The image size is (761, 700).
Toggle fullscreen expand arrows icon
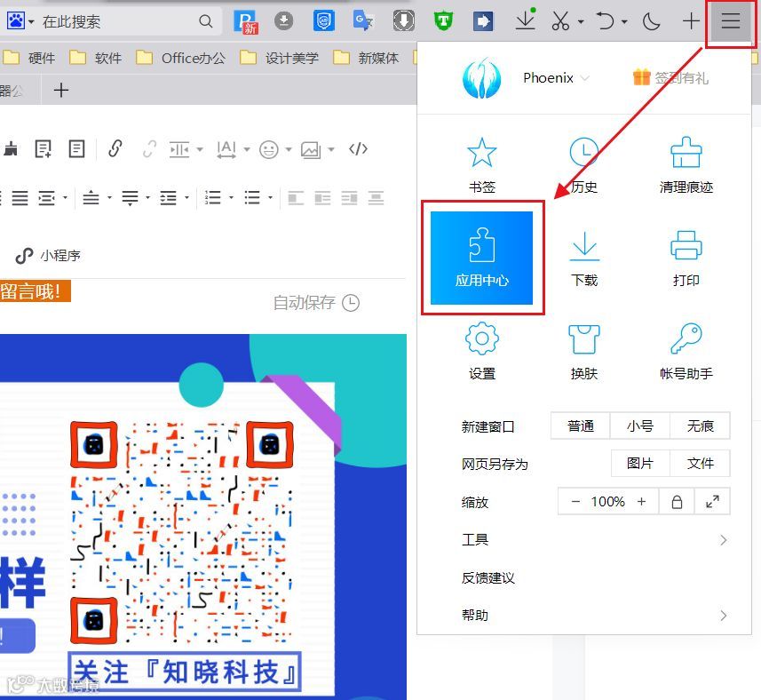click(712, 501)
